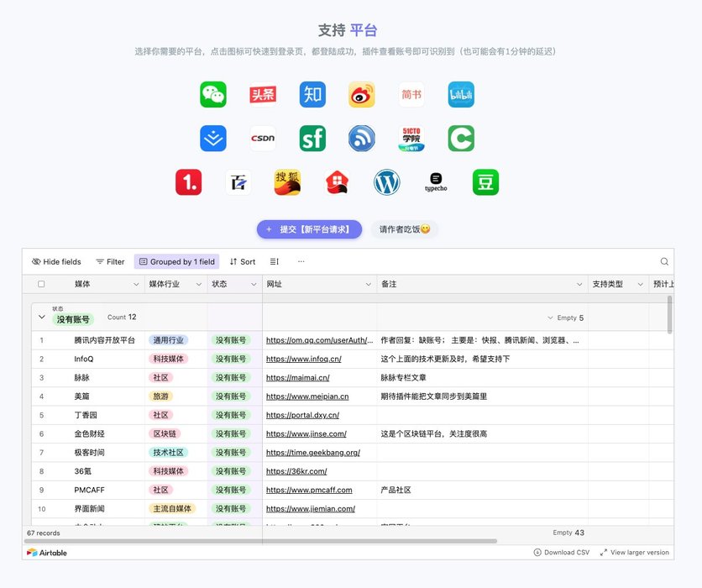Click the table's vertical scrollbar
This screenshot has width=702, height=588.
669,315
